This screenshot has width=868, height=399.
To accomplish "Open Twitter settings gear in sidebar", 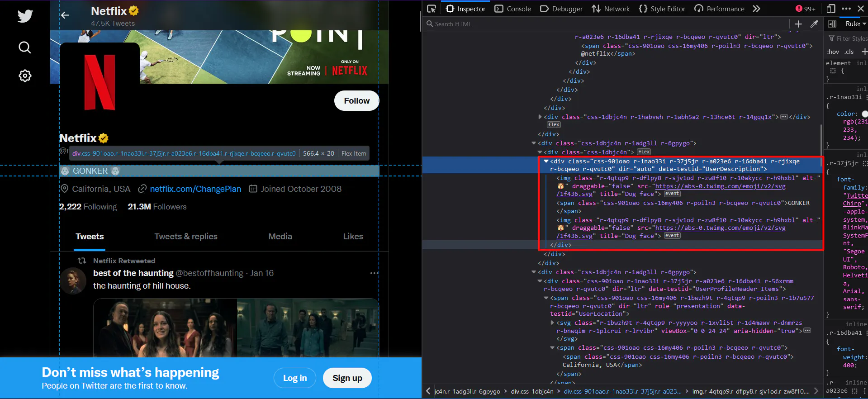I will 25,76.
